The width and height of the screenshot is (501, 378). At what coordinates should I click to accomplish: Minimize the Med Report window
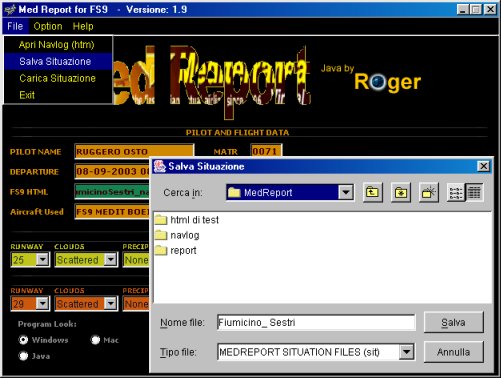click(x=462, y=9)
